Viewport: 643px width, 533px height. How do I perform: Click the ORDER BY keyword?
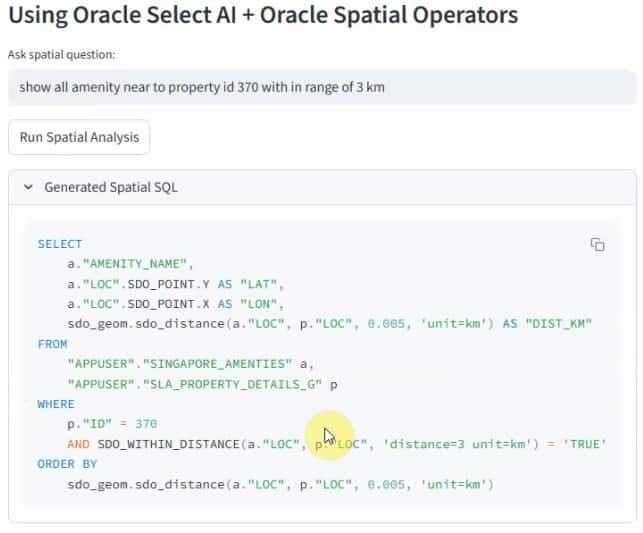pos(67,464)
